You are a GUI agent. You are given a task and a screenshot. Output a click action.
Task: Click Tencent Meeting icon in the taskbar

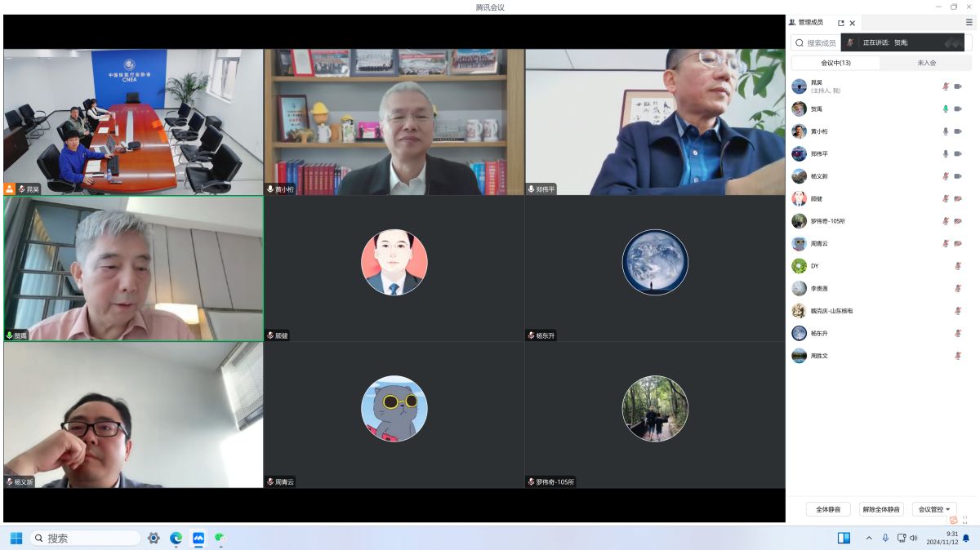click(198, 538)
